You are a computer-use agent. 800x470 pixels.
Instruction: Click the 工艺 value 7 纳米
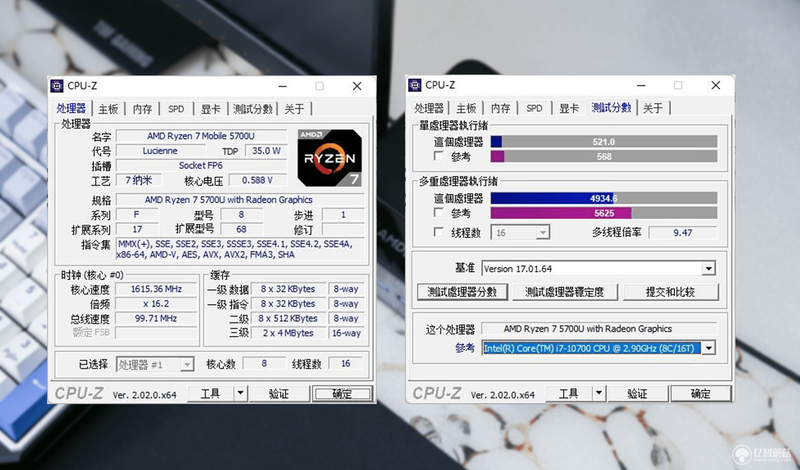point(139,180)
